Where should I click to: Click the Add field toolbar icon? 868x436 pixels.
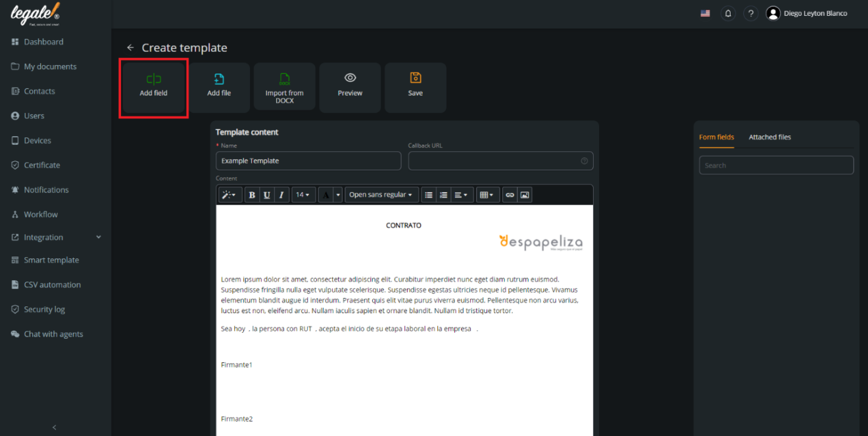tap(153, 85)
